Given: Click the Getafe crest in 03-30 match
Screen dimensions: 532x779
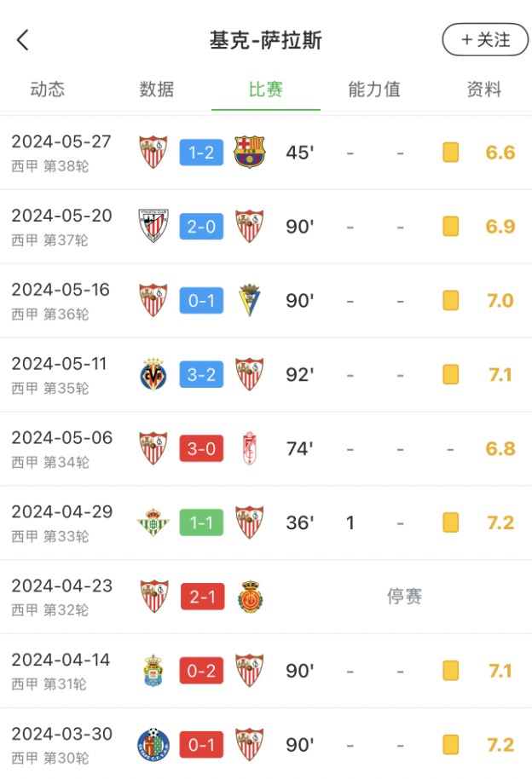Looking at the screenshot, I should pos(153,745).
